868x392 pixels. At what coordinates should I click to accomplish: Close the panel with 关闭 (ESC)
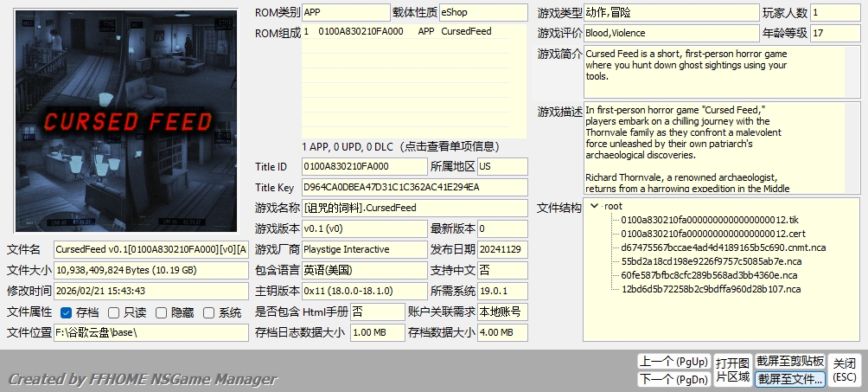coord(845,370)
